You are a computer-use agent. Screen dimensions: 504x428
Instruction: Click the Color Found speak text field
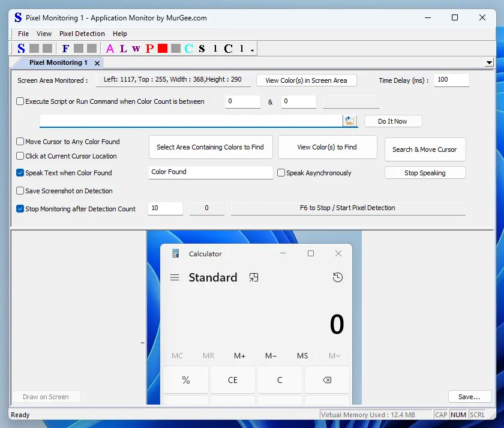pyautogui.click(x=211, y=172)
